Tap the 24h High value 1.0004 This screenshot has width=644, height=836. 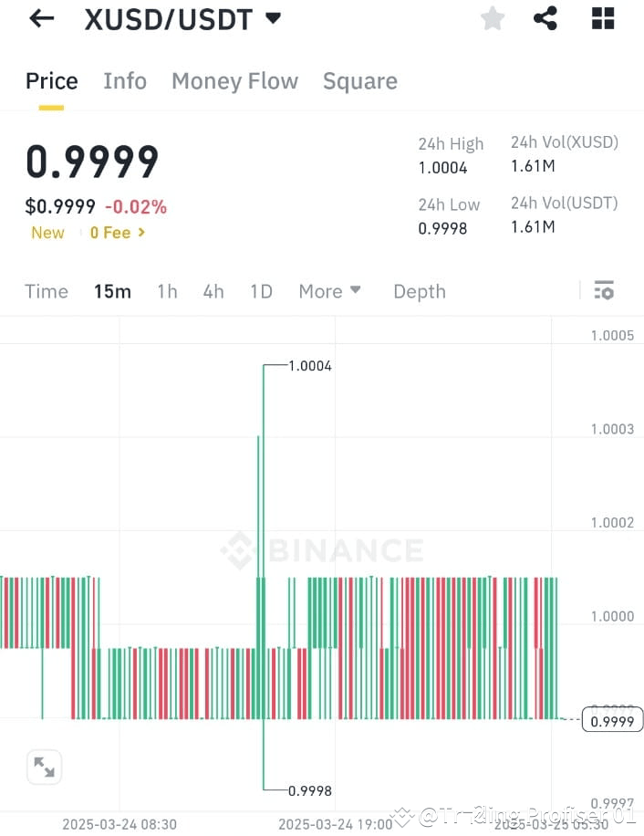[x=444, y=167]
